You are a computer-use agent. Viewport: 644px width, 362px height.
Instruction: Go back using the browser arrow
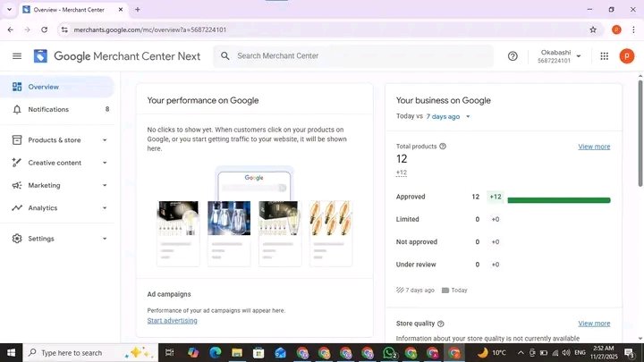[x=10, y=29]
